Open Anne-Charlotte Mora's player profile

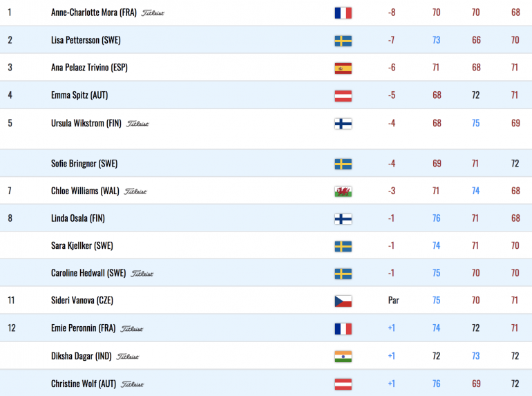click(x=94, y=12)
